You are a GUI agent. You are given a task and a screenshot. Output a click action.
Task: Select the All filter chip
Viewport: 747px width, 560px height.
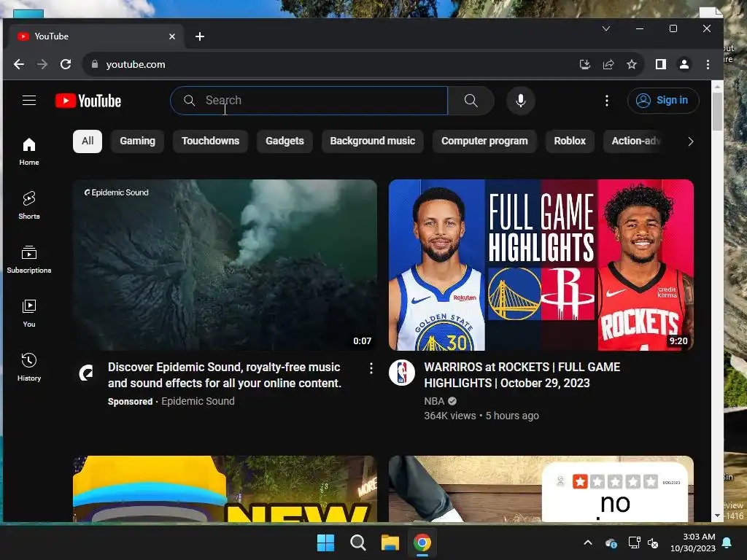point(88,141)
